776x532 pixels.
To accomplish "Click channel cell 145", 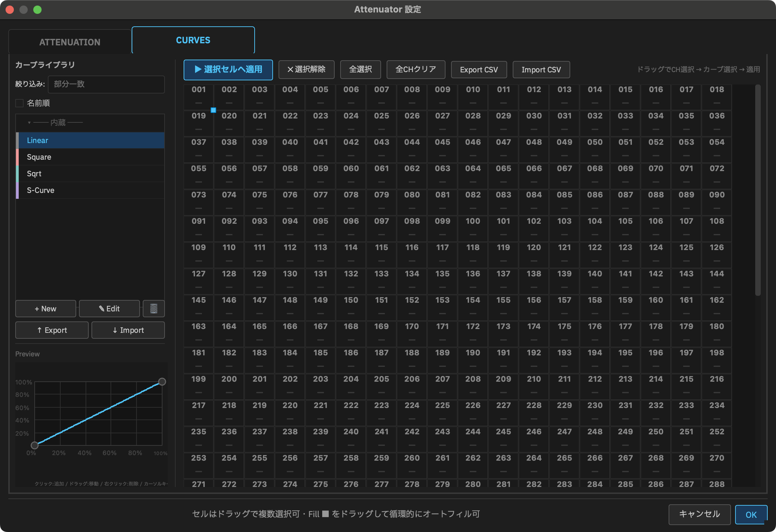I will click(x=199, y=308).
